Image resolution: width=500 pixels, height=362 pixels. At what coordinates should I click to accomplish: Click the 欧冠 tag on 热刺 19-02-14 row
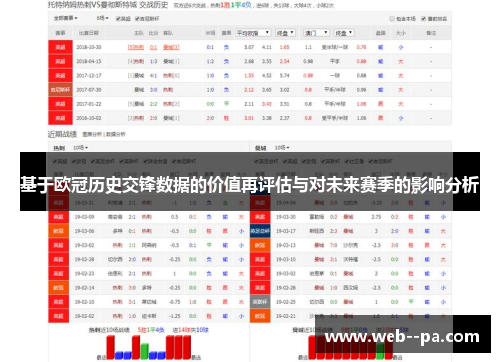pos(58,288)
